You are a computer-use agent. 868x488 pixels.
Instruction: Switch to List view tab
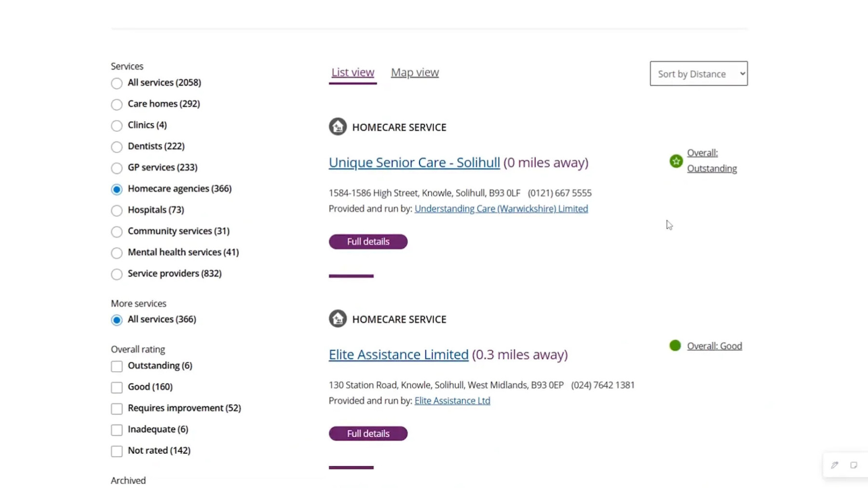(x=353, y=72)
